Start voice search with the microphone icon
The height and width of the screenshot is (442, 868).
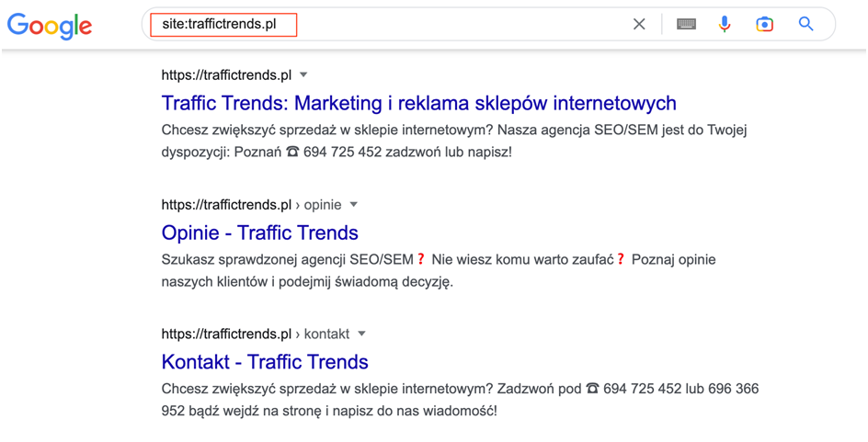click(725, 25)
